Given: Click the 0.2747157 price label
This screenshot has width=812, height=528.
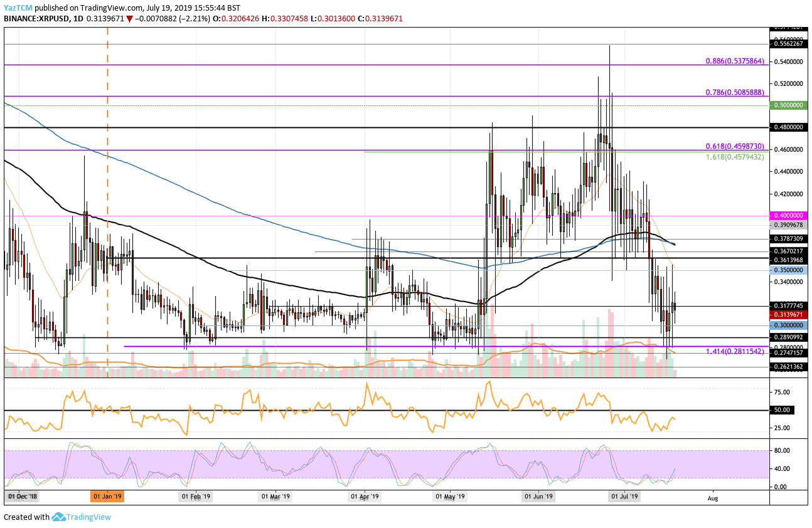Looking at the screenshot, I should click(788, 353).
